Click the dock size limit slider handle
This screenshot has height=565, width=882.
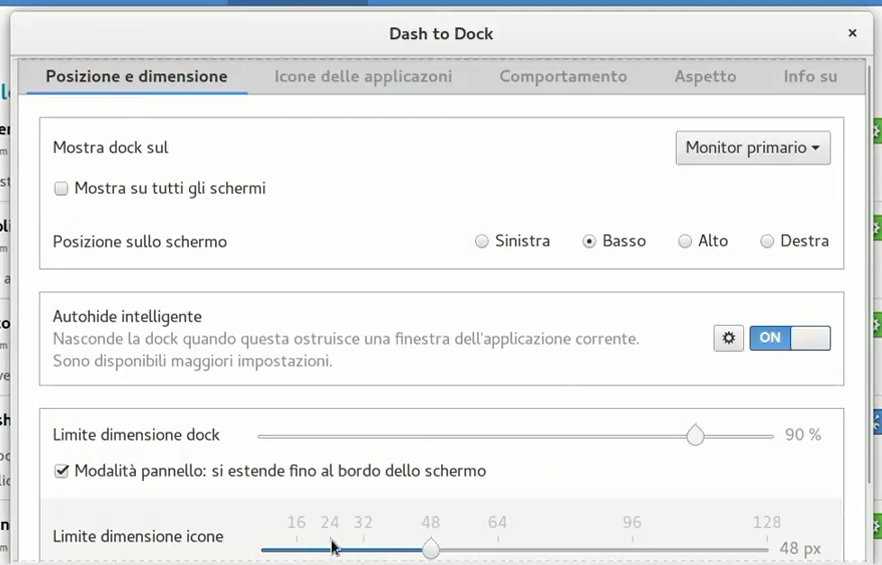point(695,436)
